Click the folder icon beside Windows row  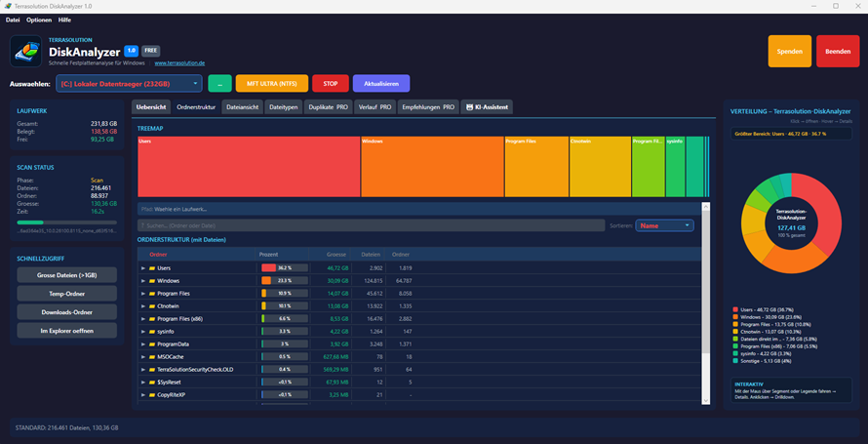152,281
